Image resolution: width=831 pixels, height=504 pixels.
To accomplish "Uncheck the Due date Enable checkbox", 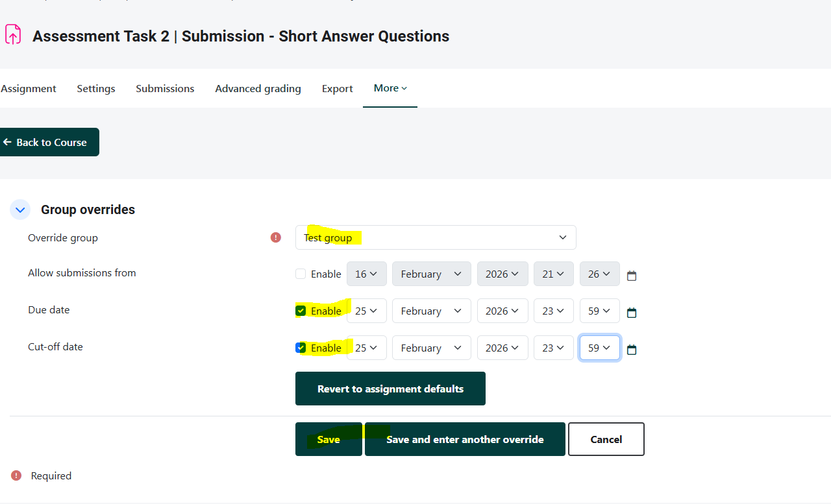I will coord(301,311).
